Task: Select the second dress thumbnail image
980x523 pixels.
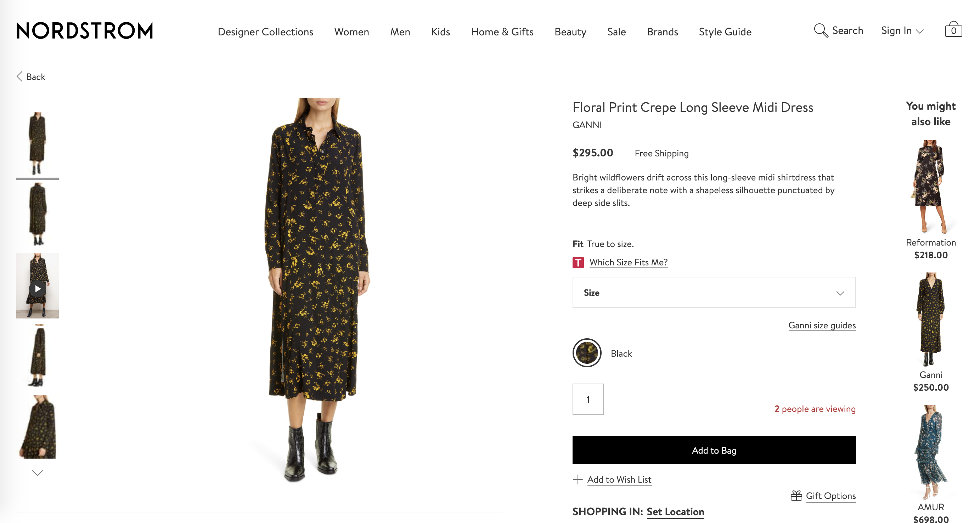Action: pos(37,214)
